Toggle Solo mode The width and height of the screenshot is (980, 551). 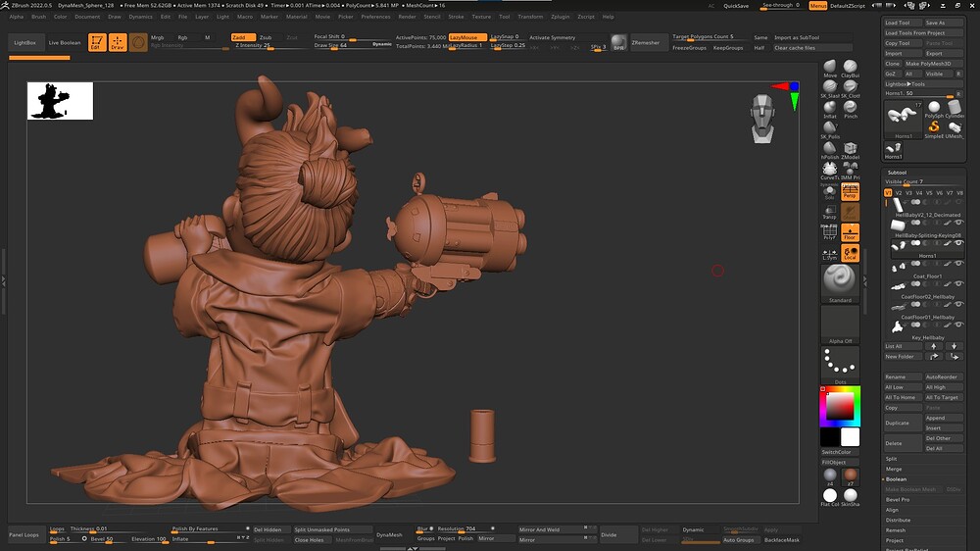click(829, 192)
